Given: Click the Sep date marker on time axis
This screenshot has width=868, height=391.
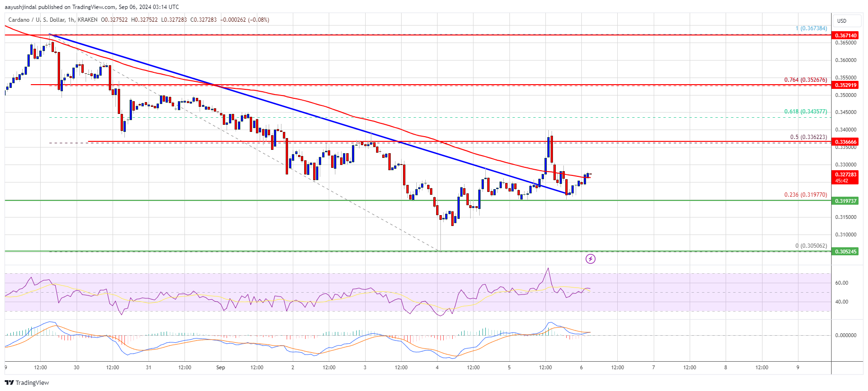Looking at the screenshot, I should pos(220,367).
